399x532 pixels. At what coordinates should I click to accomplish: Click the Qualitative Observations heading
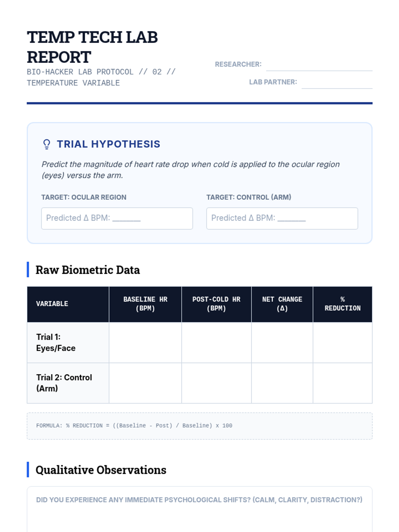click(x=101, y=470)
